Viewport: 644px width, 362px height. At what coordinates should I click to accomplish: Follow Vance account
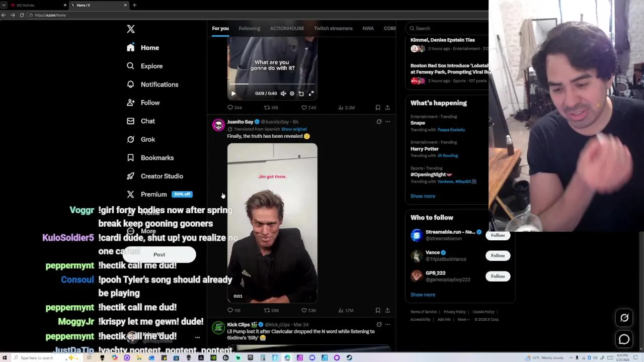498,256
